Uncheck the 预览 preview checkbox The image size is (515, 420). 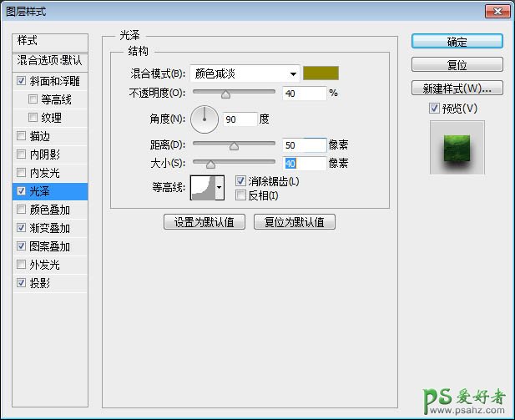pos(433,108)
